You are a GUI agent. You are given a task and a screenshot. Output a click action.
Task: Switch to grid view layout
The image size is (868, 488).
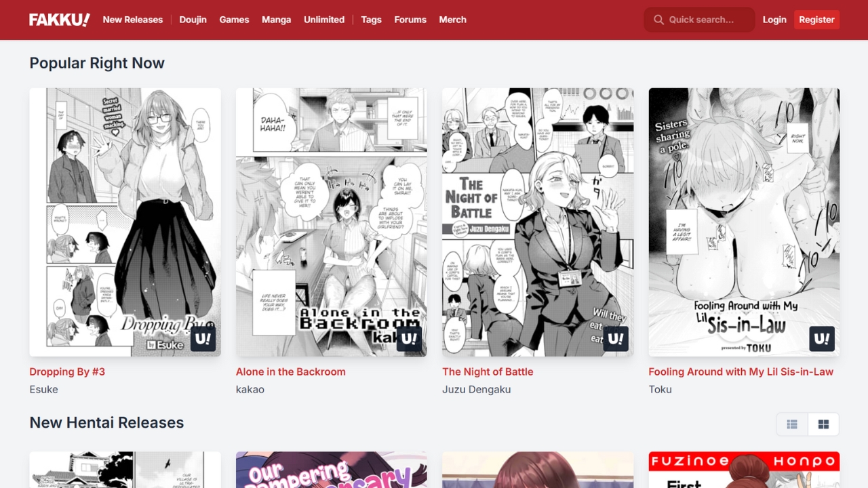coord(823,424)
